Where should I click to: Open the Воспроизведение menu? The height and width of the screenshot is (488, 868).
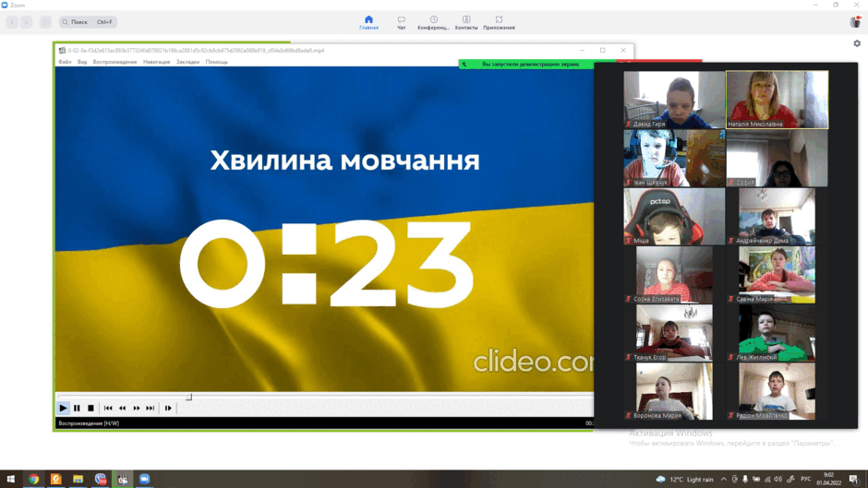click(x=115, y=62)
